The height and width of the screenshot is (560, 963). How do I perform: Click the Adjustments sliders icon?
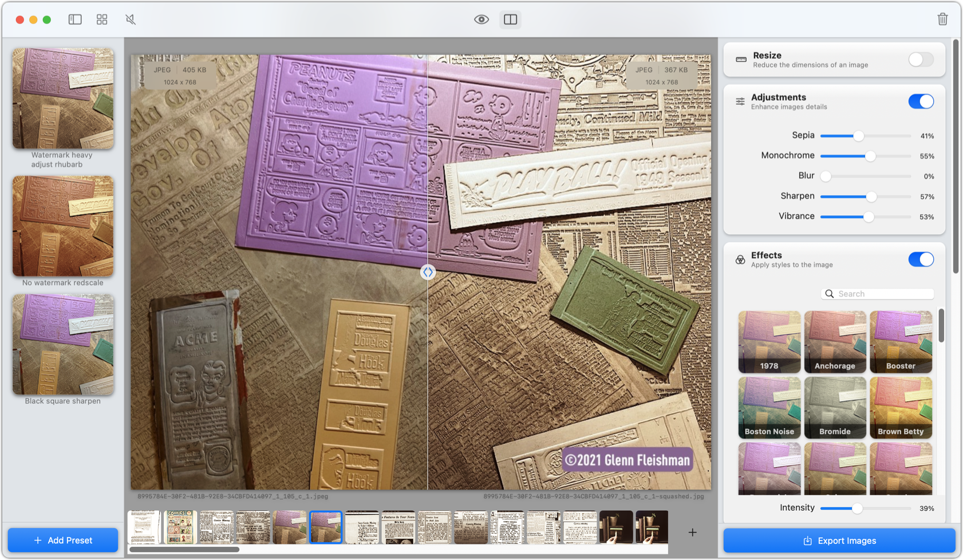(740, 102)
